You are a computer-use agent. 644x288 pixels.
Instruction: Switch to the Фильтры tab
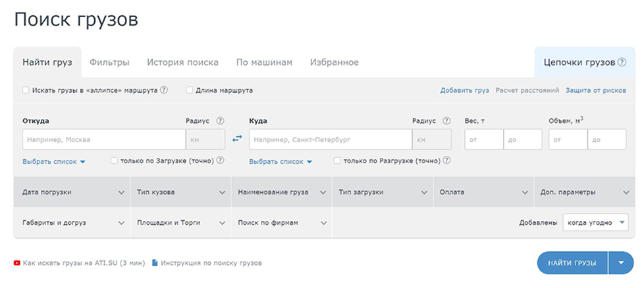pos(109,62)
